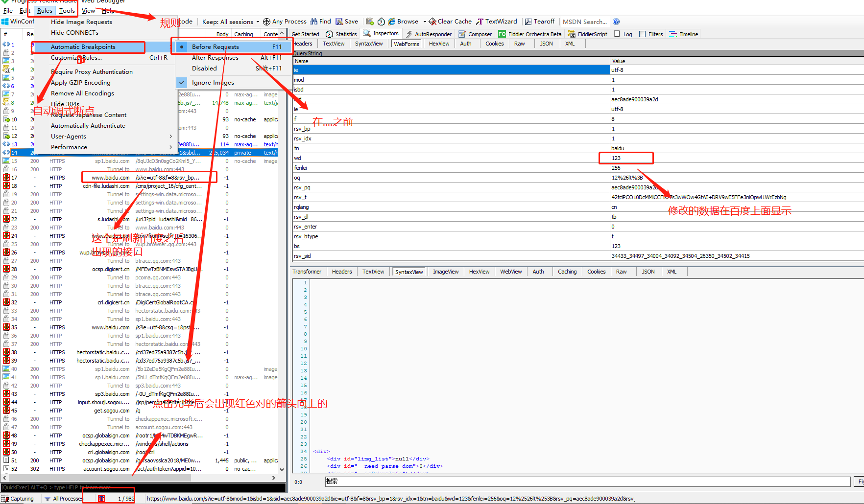Click the Tearoff icon
The height and width of the screenshot is (504, 864).
[x=539, y=21]
